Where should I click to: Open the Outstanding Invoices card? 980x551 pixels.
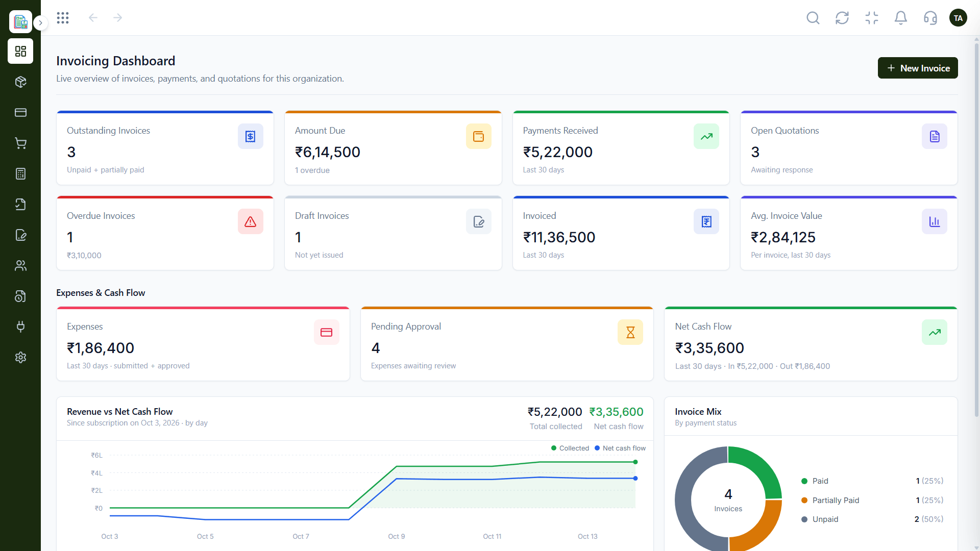(165, 148)
